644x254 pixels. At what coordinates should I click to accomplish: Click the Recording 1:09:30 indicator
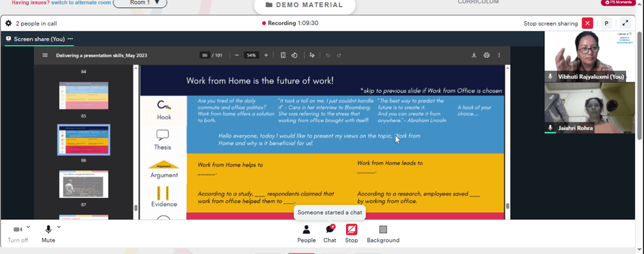tap(290, 23)
